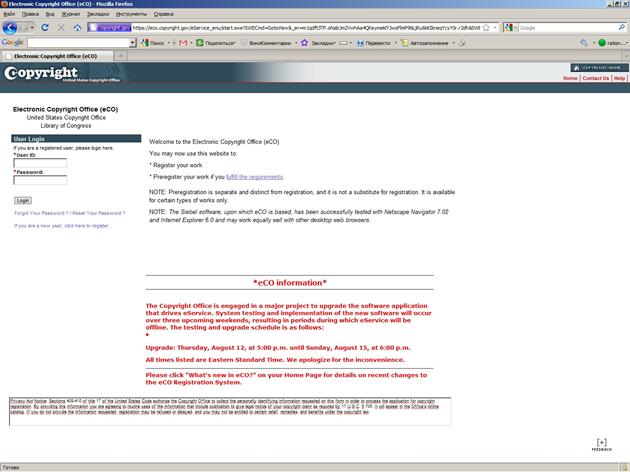Click the Google search engine icon in search box
630x472 pixels.
click(508, 28)
